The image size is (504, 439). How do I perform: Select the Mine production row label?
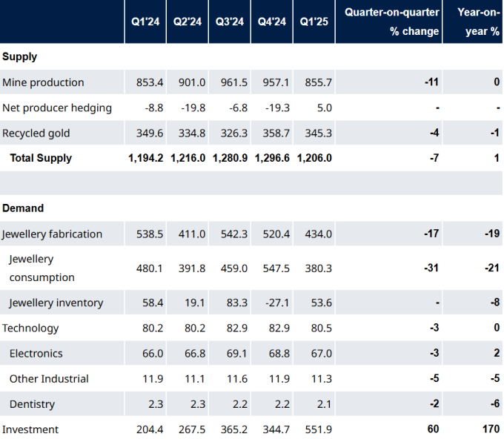[x=43, y=82]
